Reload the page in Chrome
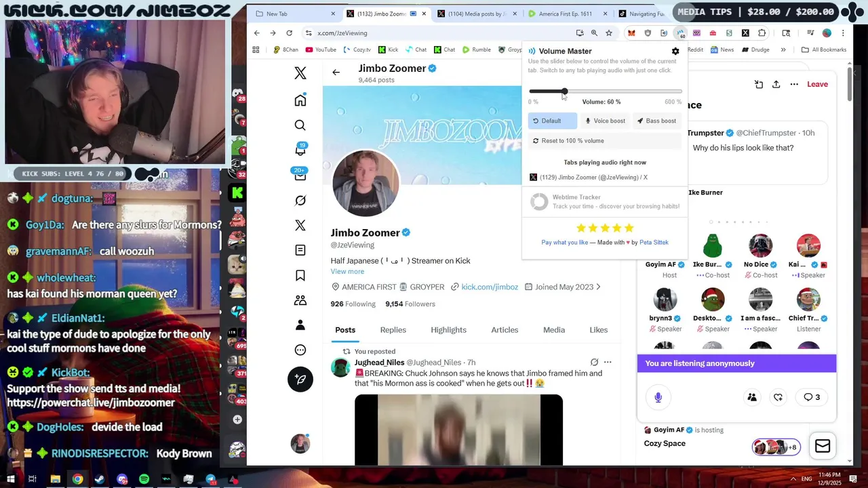Screen dimensions: 868x488 coord(289,33)
